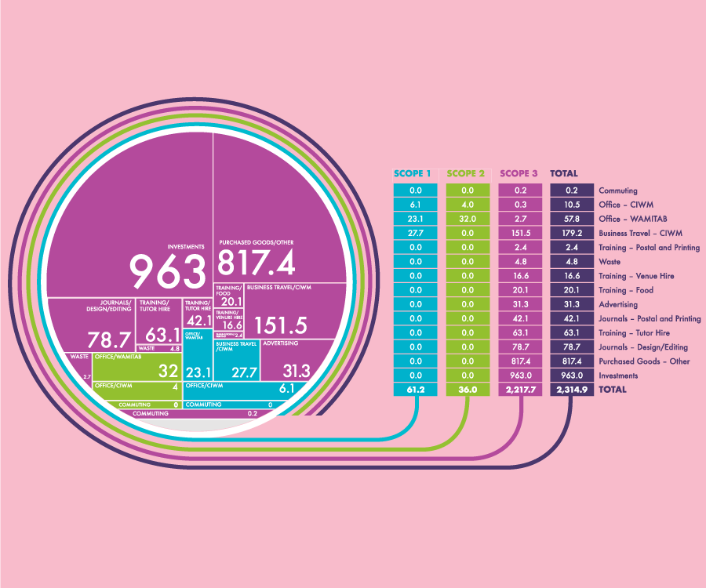The image size is (706, 588).
Task: Select the Scope 3 total cell 2,217.7
Action: (519, 390)
